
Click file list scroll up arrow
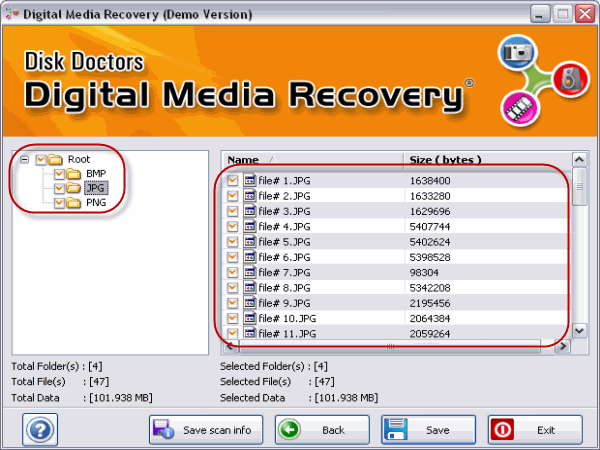tap(579, 160)
